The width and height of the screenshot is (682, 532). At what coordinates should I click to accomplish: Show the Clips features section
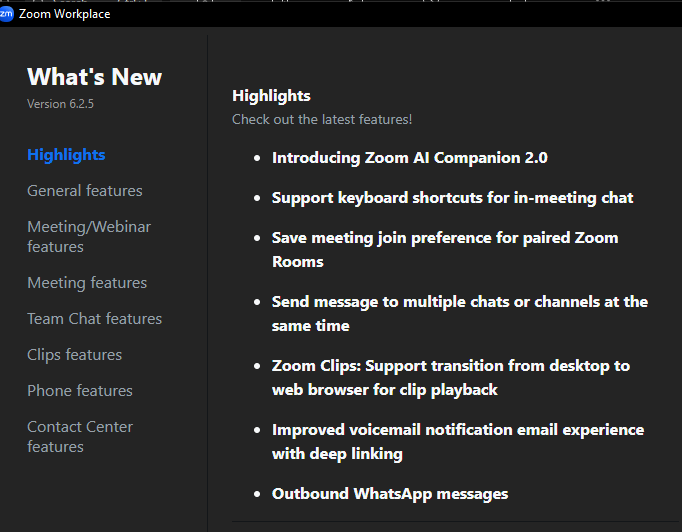coord(74,355)
